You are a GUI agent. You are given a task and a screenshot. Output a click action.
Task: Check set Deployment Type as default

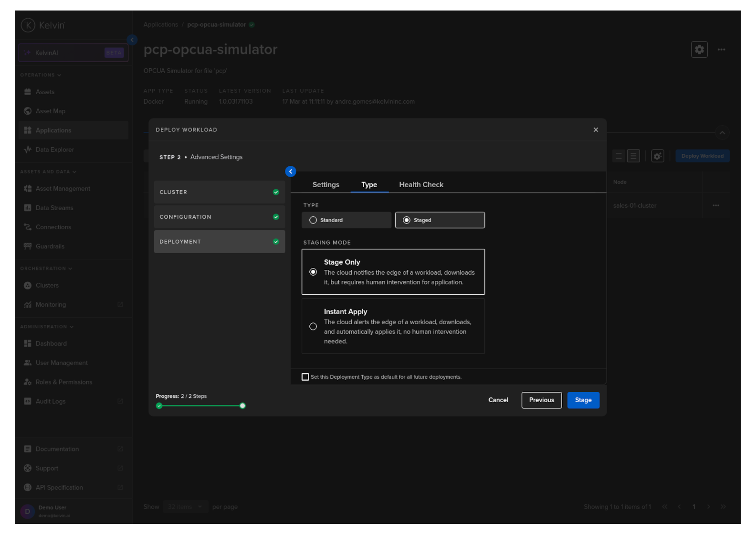(x=305, y=377)
